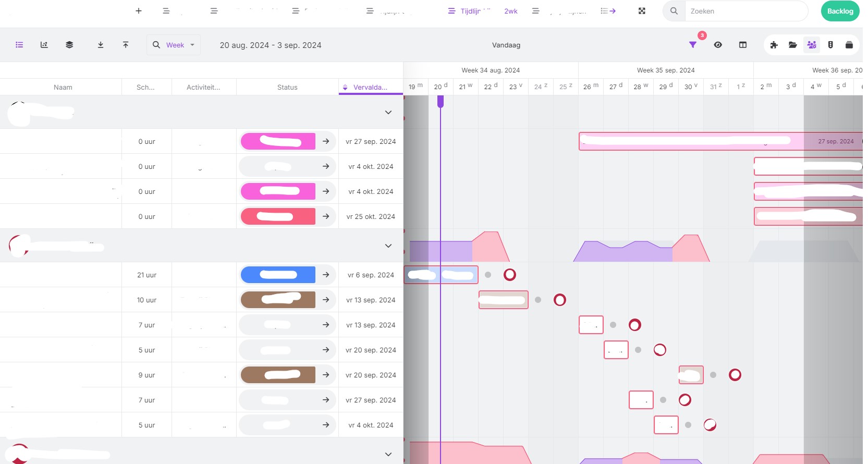This screenshot has height=464, width=868.
Task: Click the blue status pill of 21 uur row
Action: pos(278,275)
